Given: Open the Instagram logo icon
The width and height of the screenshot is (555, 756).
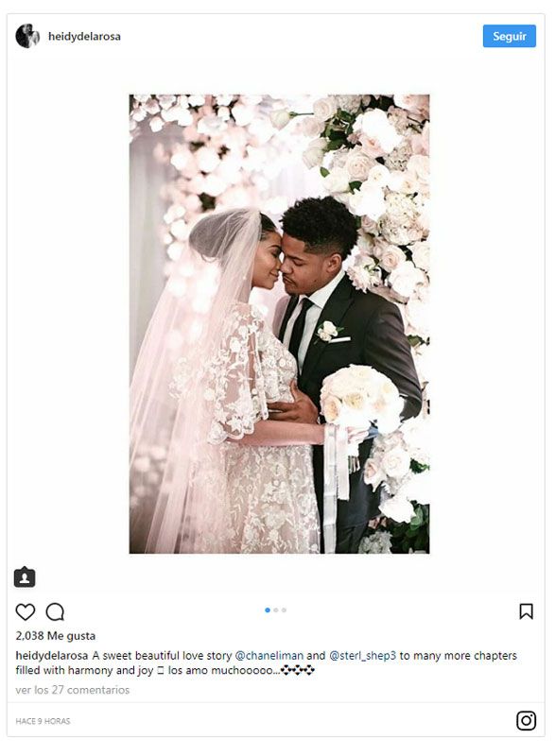Looking at the screenshot, I should tap(526, 721).
